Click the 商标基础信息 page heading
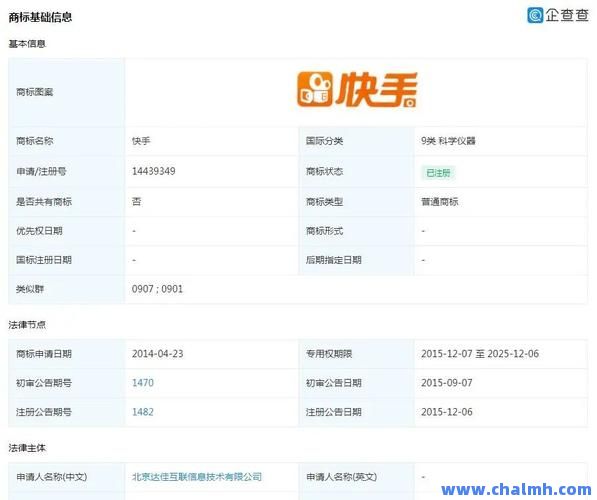This screenshot has height=500, width=597. [40, 17]
